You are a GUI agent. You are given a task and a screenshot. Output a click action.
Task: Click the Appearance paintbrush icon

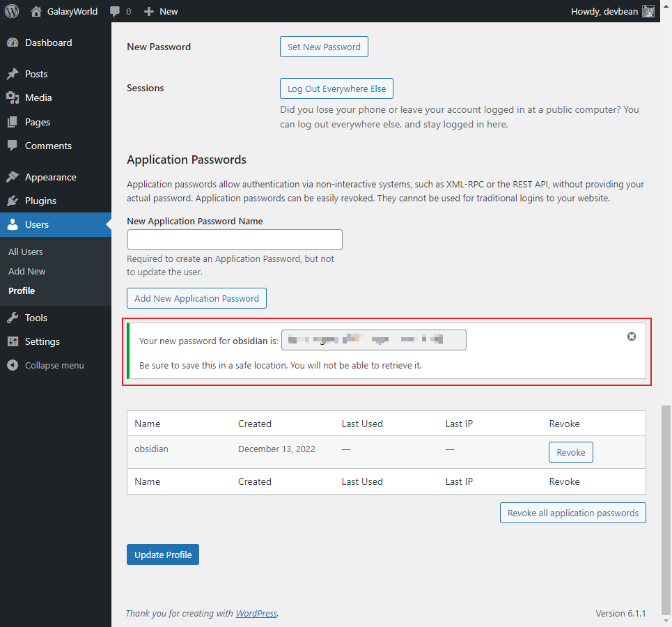[13, 177]
